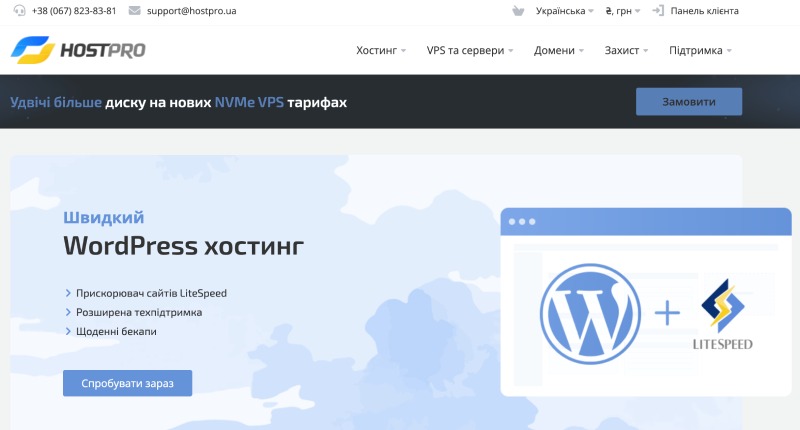
Task: Click the LiteSpeed logo in illustration
Action: 722,314
